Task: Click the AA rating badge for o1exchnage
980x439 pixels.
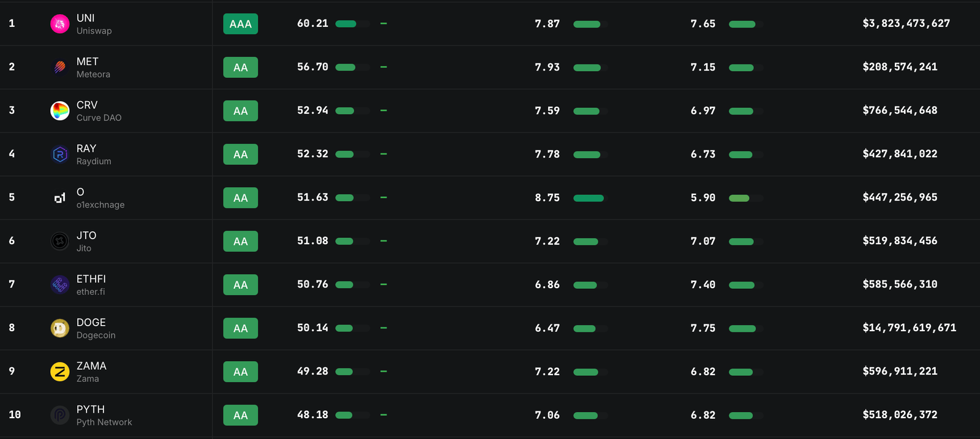Action: (241, 198)
